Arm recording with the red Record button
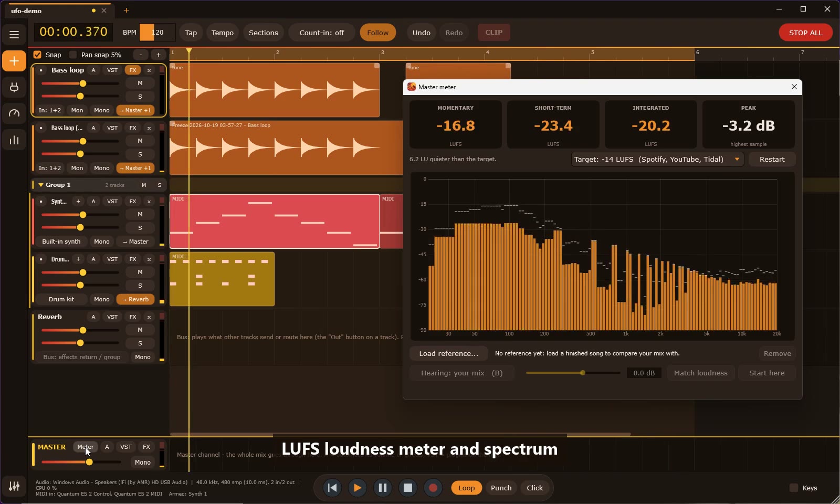840x504 pixels. click(x=433, y=488)
